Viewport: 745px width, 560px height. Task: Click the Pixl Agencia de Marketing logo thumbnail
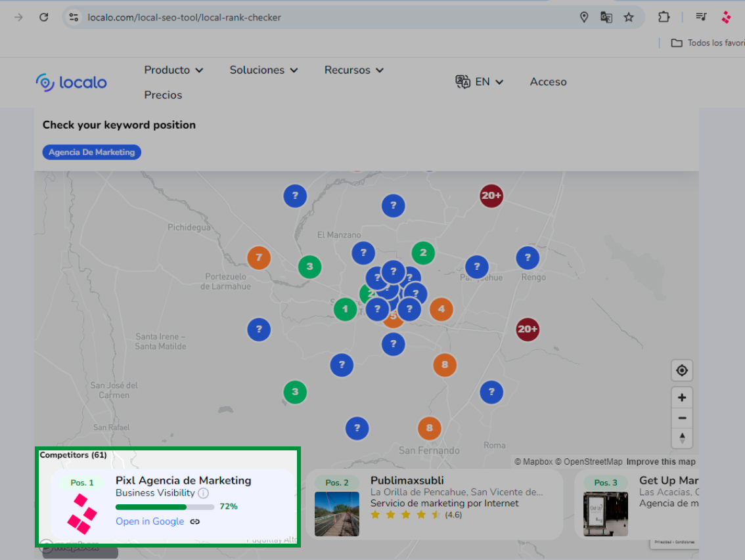pyautogui.click(x=81, y=514)
